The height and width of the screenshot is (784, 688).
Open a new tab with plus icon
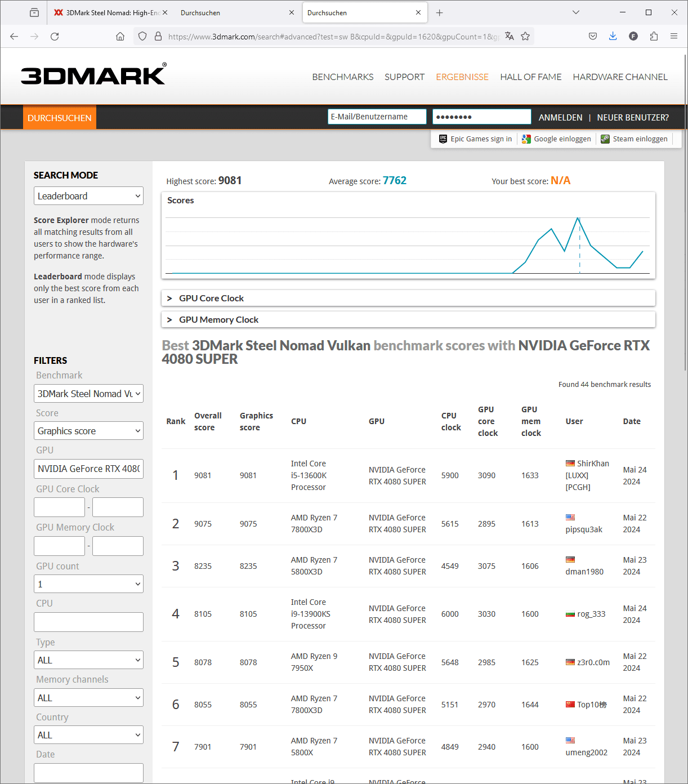(x=440, y=12)
